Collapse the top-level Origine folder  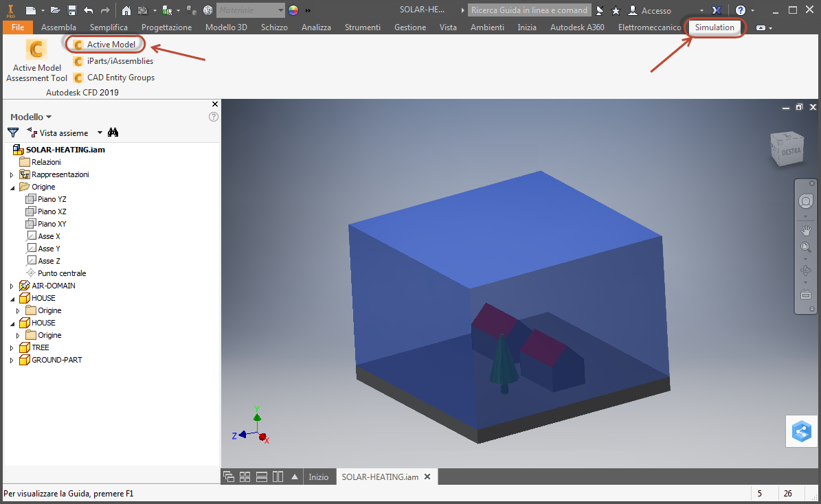click(12, 187)
